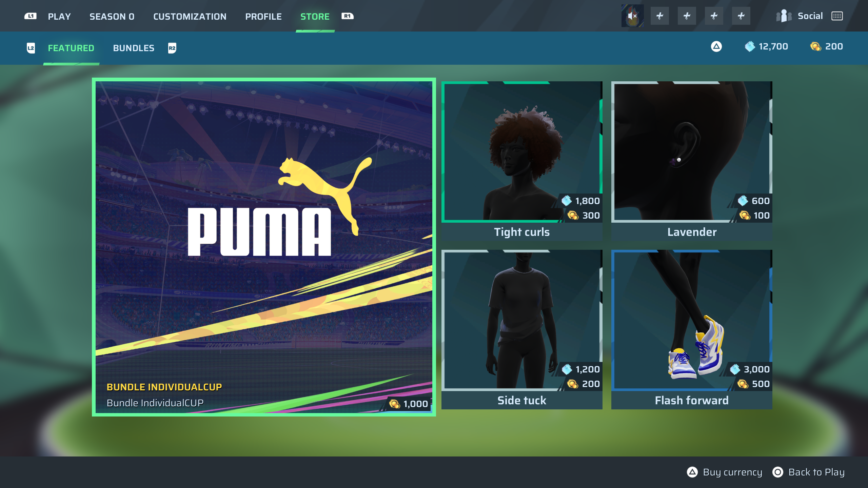
Task: Open the Lavender earring item
Action: click(x=692, y=161)
